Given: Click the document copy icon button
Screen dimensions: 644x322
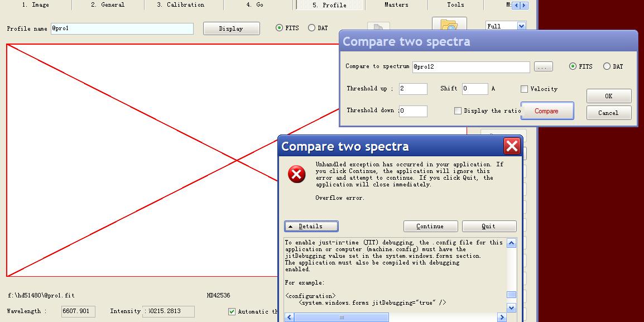Looking at the screenshot, I should [x=378, y=27].
